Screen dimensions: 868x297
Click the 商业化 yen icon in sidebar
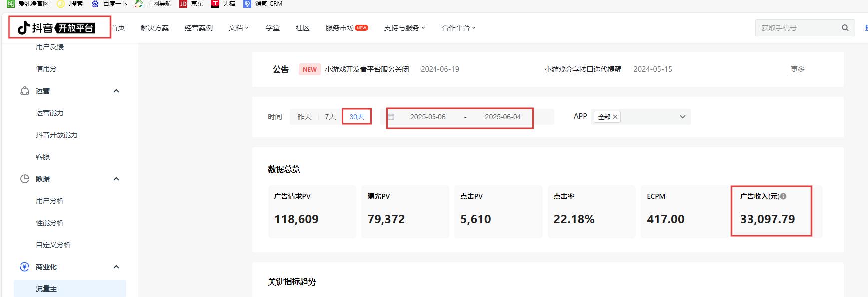tap(25, 267)
